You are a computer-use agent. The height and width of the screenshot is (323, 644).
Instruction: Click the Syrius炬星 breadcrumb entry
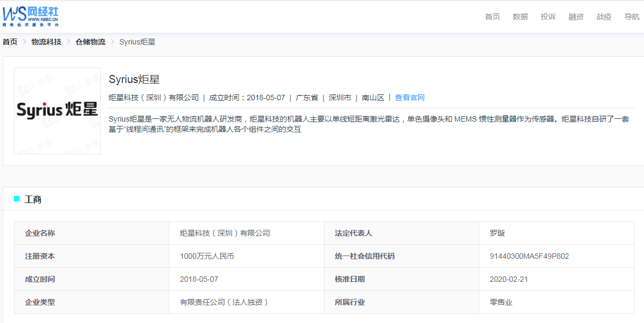click(137, 42)
